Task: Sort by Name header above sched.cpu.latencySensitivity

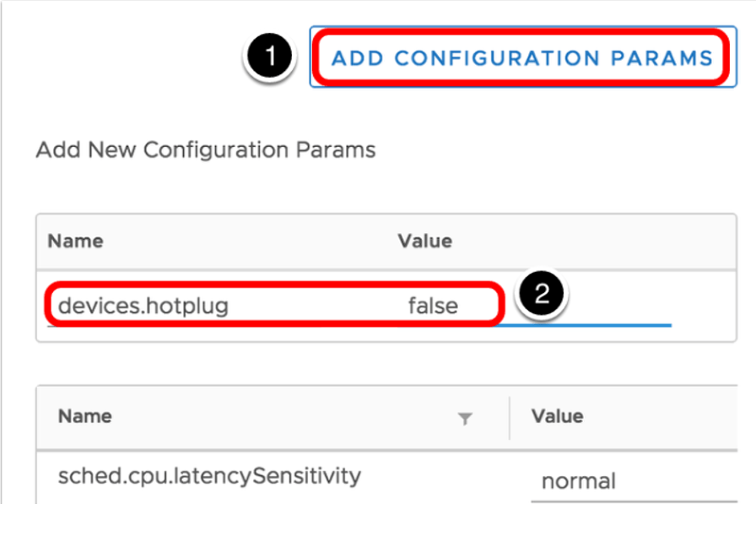Action: (x=84, y=416)
